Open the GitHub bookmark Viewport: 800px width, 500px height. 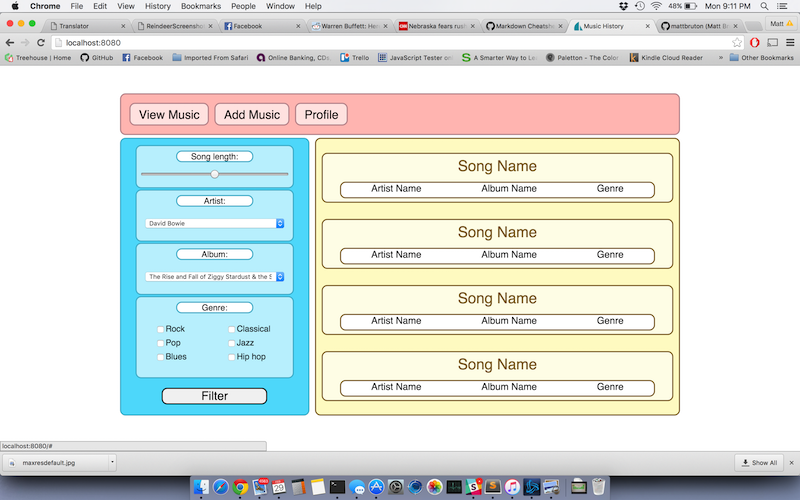tap(97, 58)
